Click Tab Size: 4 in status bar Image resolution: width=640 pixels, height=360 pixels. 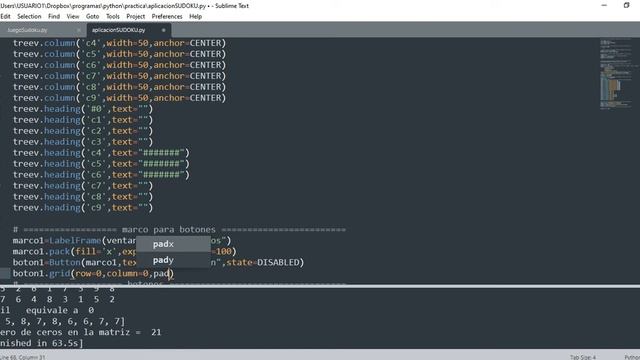coord(582,357)
